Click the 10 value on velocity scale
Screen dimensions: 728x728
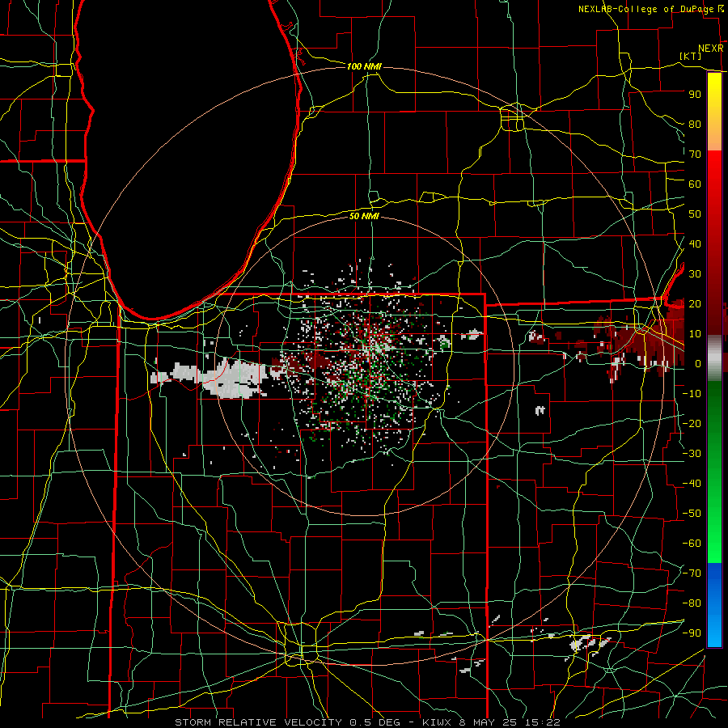tap(695, 334)
